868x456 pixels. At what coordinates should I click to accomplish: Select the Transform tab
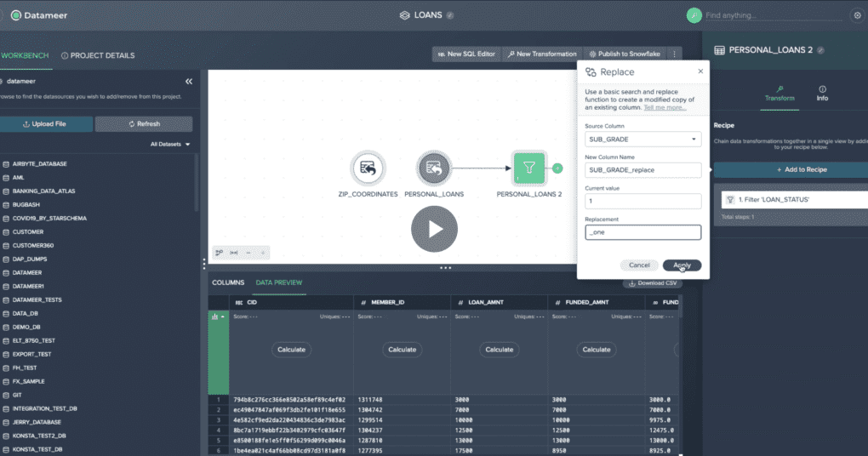coord(779,94)
